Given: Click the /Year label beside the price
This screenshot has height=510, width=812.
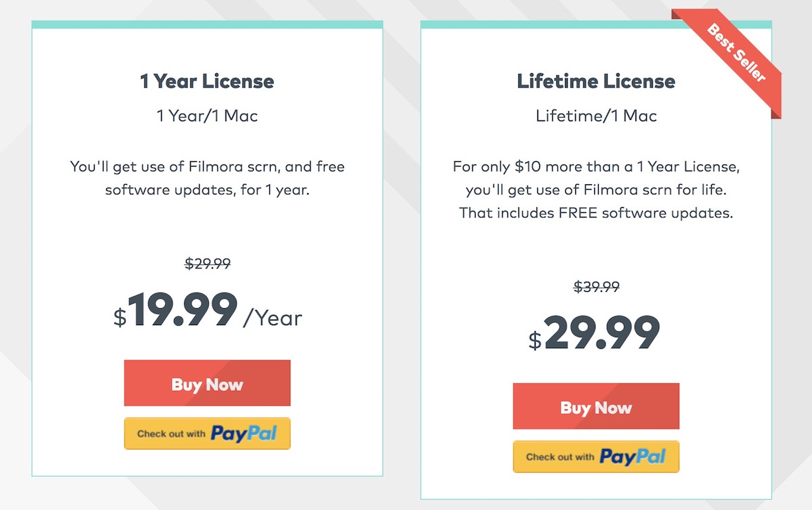Looking at the screenshot, I should point(273,318).
